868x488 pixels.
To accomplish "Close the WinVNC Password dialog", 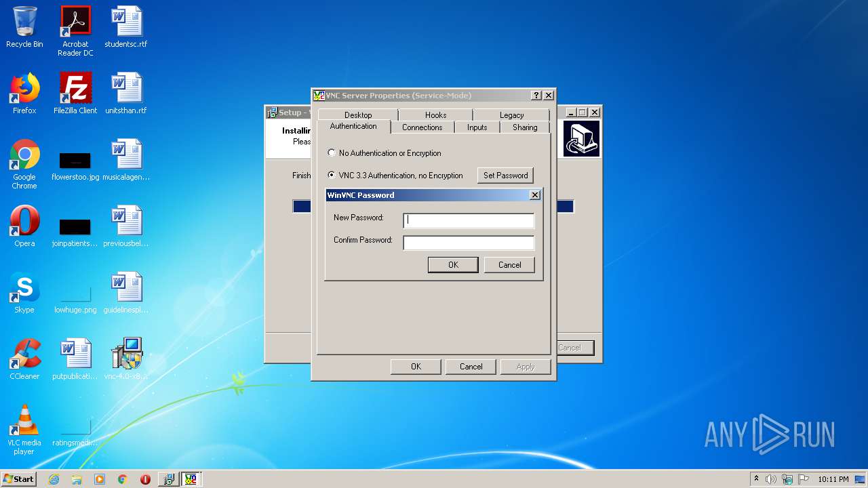I will click(x=535, y=195).
